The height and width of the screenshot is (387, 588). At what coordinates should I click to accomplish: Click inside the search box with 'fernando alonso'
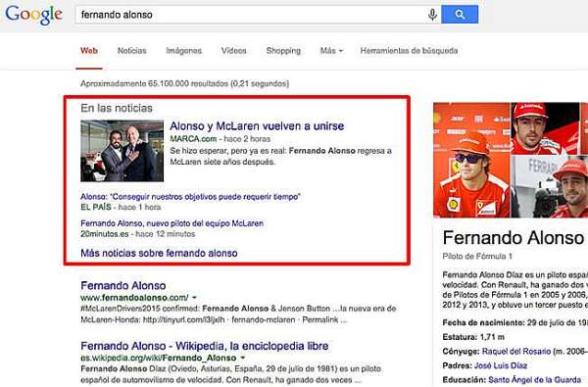(251, 15)
